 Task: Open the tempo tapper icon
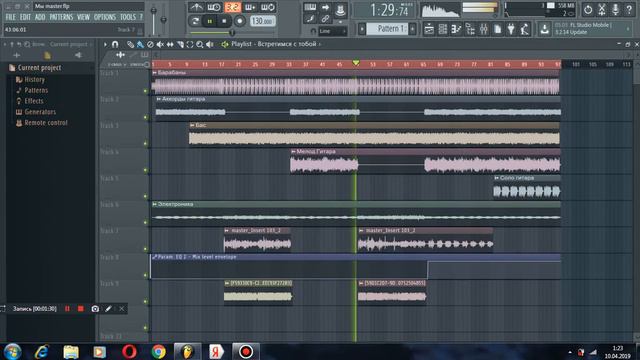coord(524,29)
